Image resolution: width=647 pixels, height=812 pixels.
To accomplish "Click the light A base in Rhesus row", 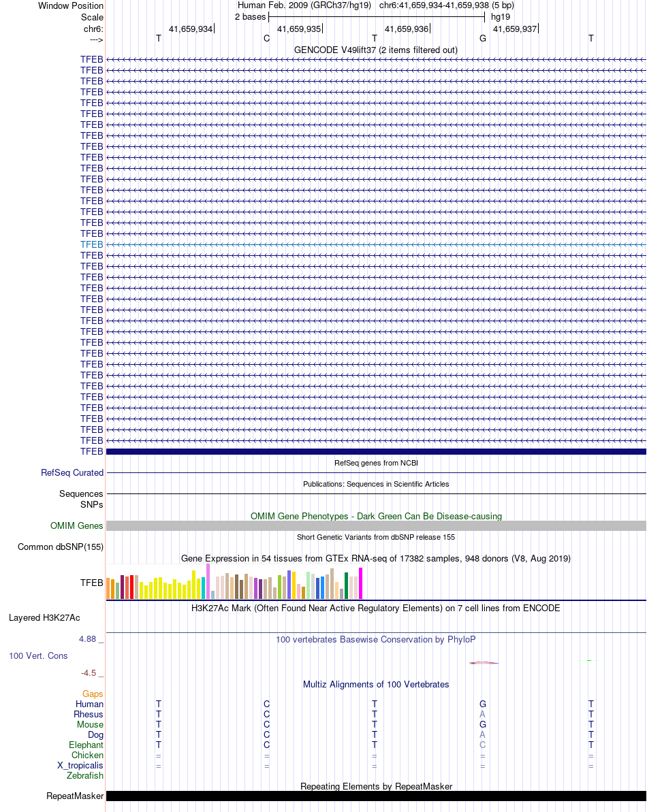I will pos(483,715).
